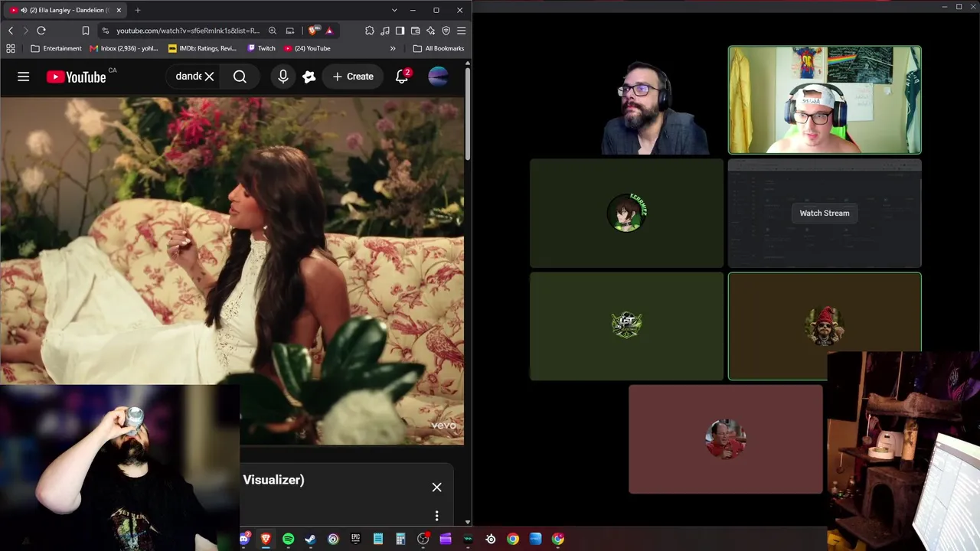Close the Visualizer playlist panel
This screenshot has height=551, width=980.
[436, 487]
